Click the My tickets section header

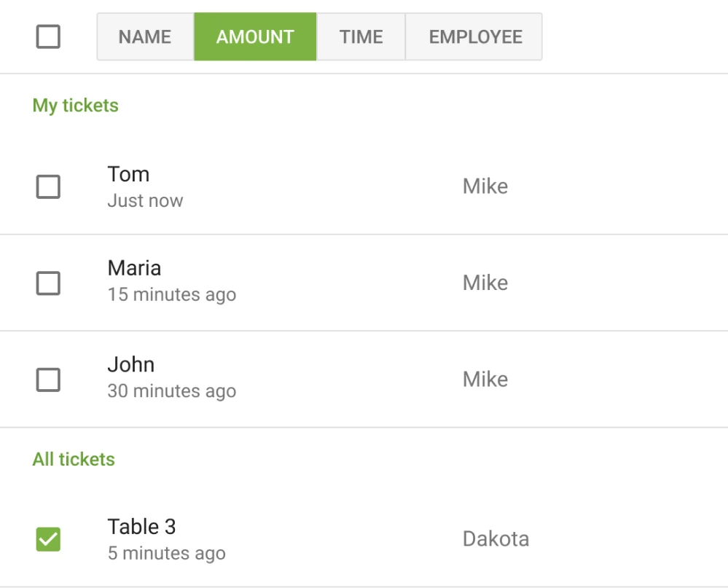76,105
